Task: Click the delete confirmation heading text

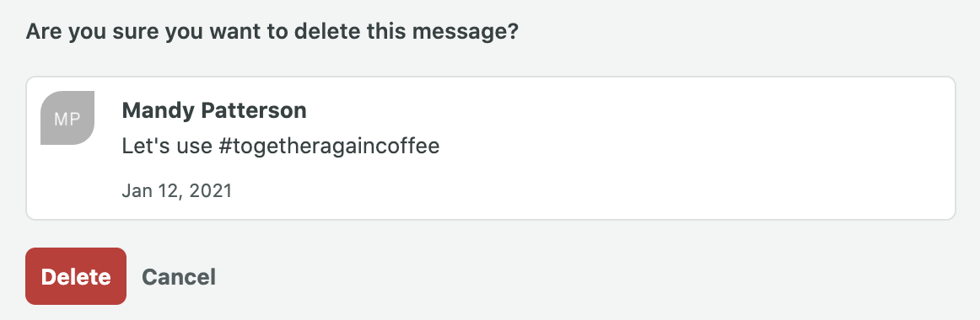Action: click(x=272, y=30)
